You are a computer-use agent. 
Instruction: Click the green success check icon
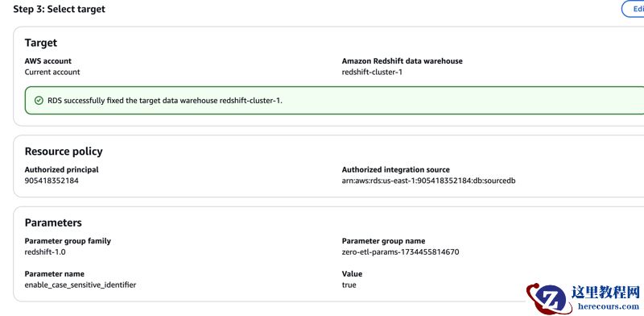tap(39, 101)
